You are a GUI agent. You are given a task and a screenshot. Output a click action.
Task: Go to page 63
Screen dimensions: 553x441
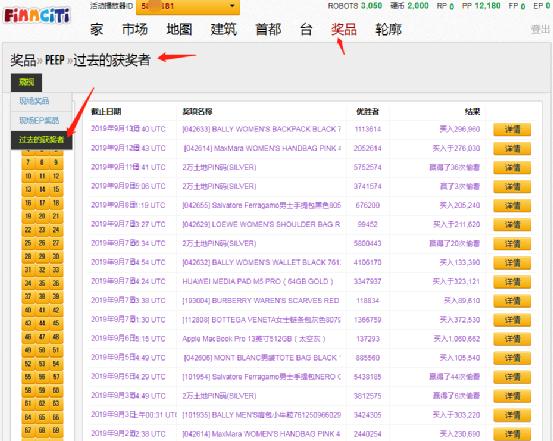tap(56, 404)
